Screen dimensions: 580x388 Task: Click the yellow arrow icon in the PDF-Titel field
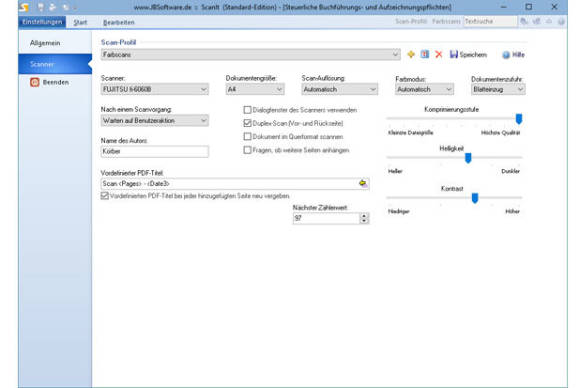click(x=362, y=183)
